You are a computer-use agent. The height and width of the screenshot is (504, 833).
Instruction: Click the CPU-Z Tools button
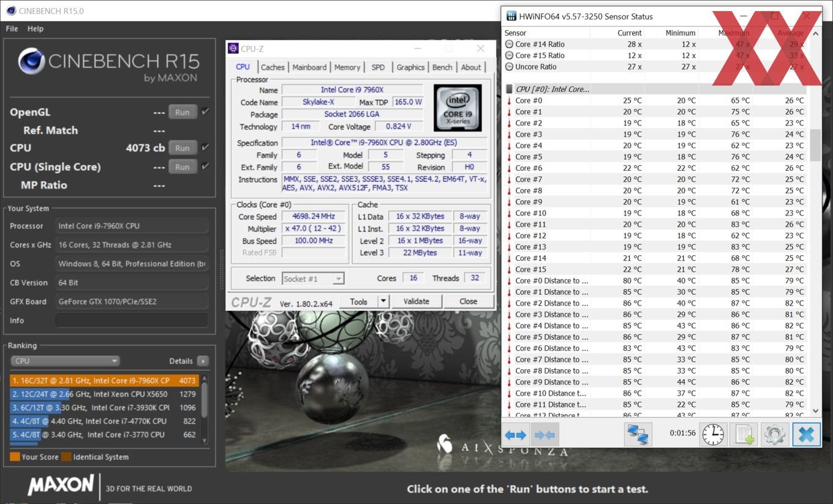[358, 301]
